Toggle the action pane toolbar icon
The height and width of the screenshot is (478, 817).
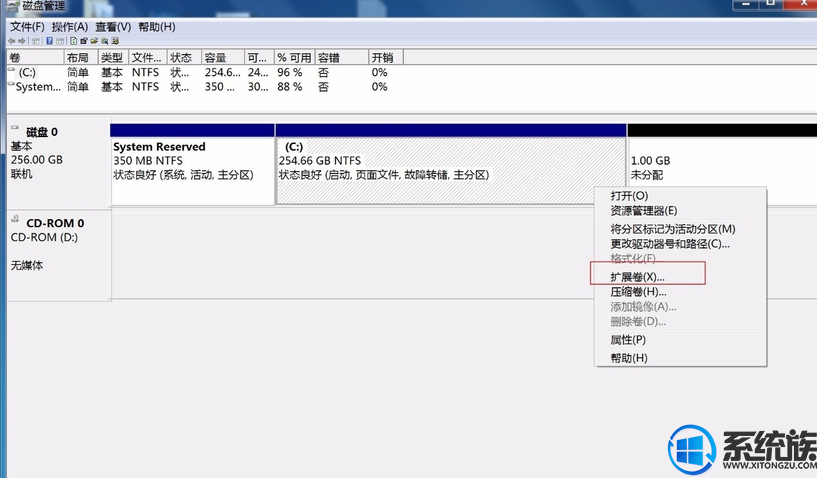(60, 41)
